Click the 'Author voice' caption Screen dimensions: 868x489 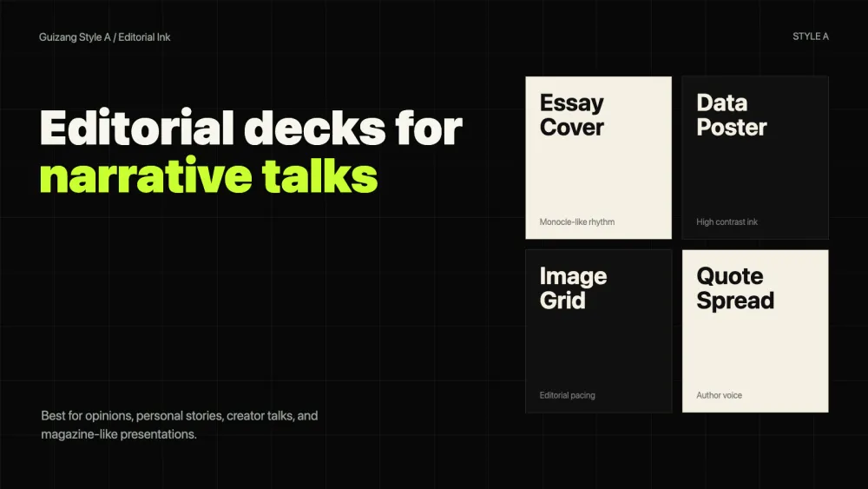719,395
